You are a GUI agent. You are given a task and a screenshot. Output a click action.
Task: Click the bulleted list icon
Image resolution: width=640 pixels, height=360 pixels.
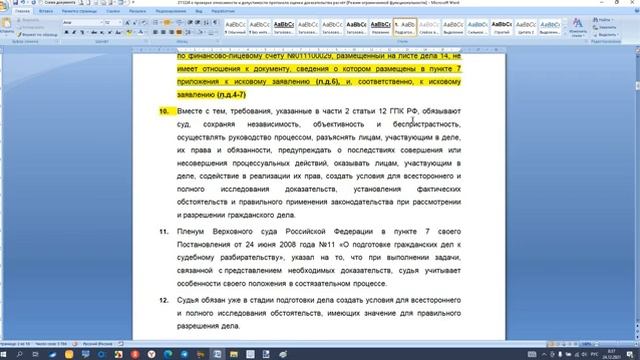click(x=156, y=23)
